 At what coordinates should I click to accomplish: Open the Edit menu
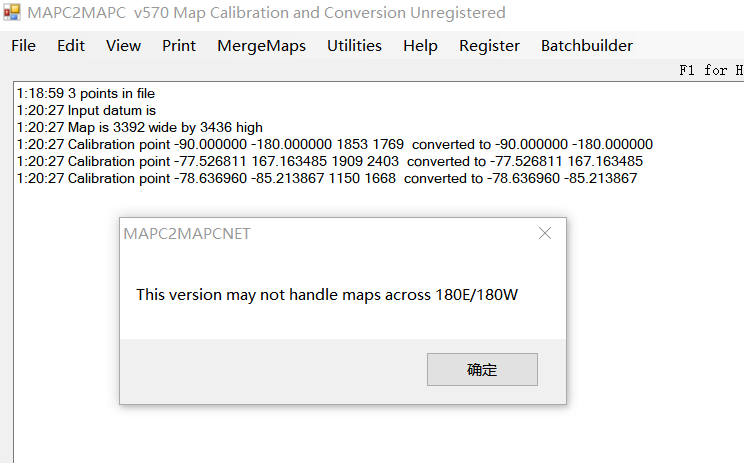71,46
